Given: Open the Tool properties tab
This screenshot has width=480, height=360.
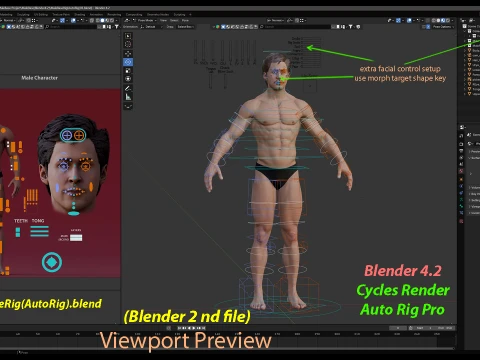Looking at the screenshot, I should (x=461, y=136).
